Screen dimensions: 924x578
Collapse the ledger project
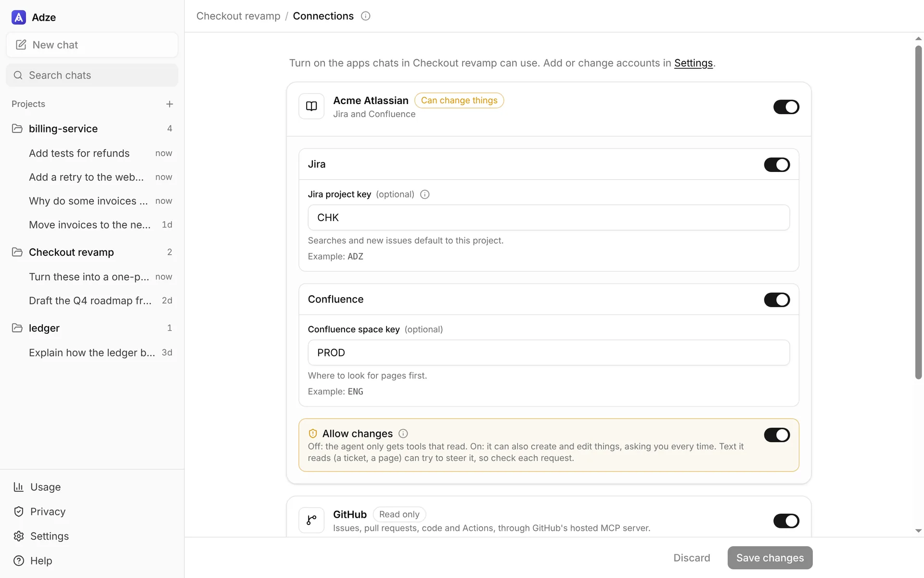92,328
